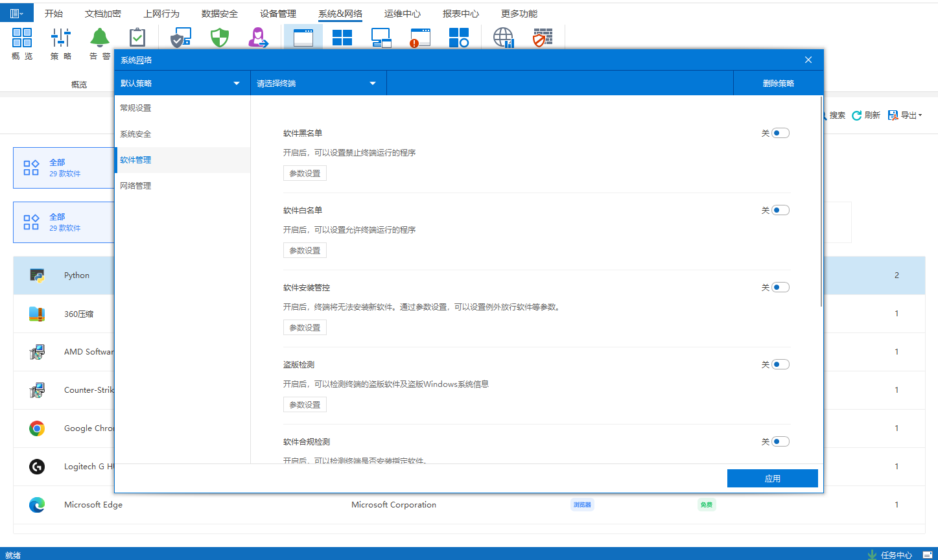This screenshot has height=560, width=938.
Task: Toggle the 盗版检测 switch on
Action: pos(780,365)
